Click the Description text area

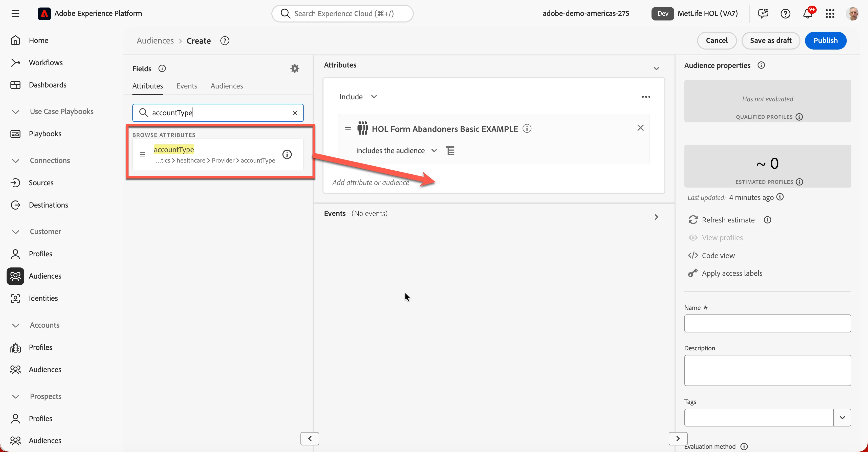coord(768,371)
